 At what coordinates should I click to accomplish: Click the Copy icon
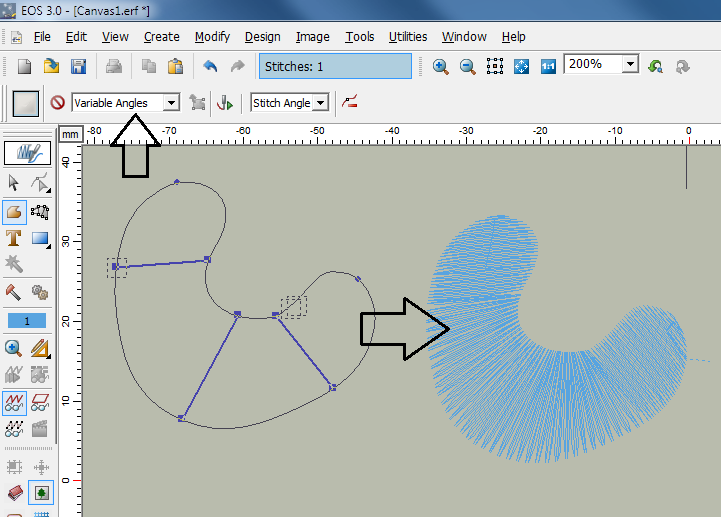click(149, 66)
